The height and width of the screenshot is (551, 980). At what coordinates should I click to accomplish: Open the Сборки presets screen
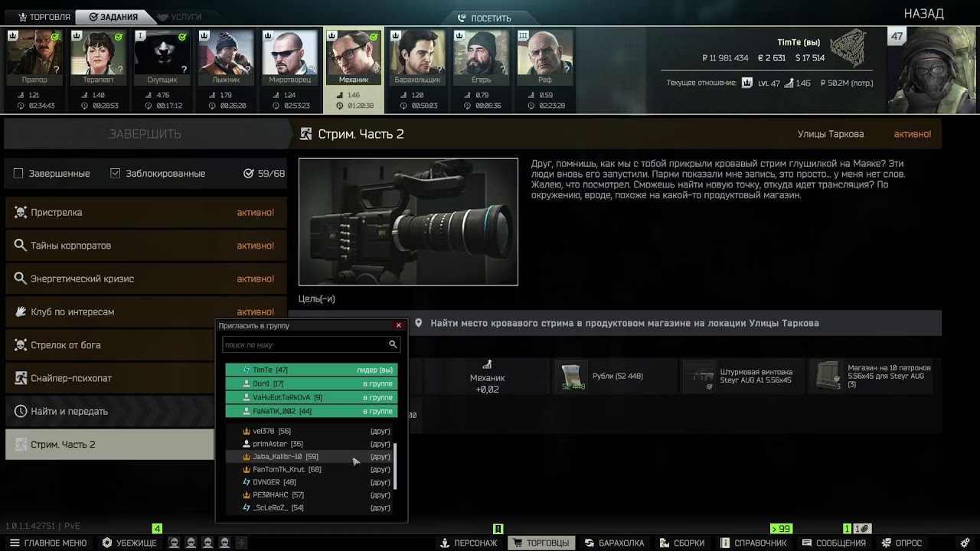tap(681, 543)
